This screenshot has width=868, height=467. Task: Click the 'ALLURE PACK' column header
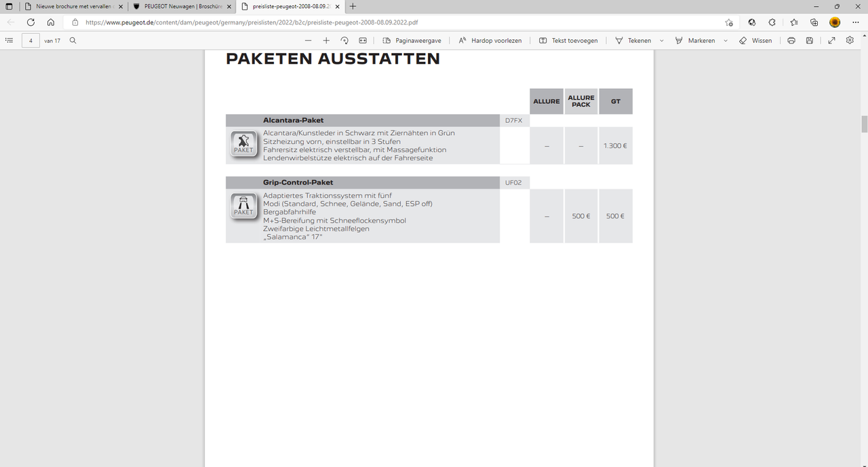pos(581,101)
